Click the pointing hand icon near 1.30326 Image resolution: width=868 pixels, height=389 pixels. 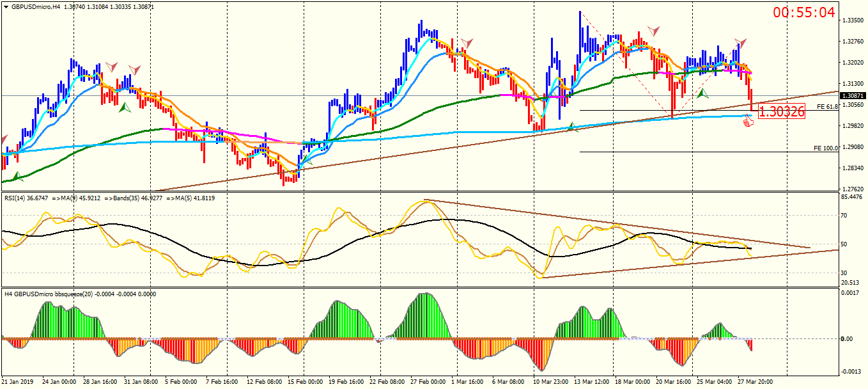click(x=748, y=120)
